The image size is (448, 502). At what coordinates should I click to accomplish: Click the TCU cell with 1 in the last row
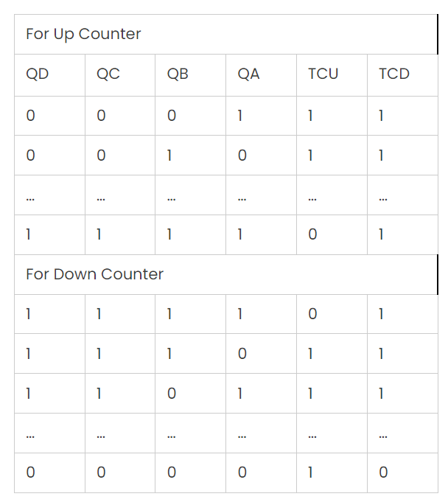point(332,473)
